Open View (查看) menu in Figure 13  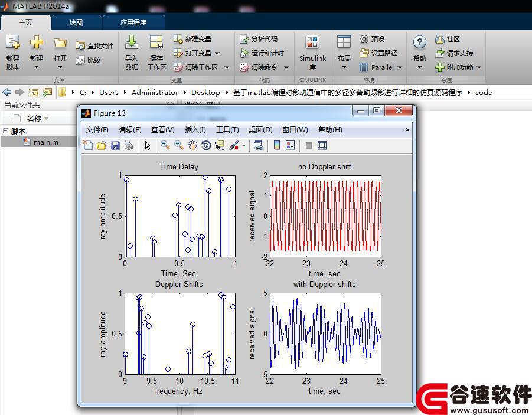point(162,130)
